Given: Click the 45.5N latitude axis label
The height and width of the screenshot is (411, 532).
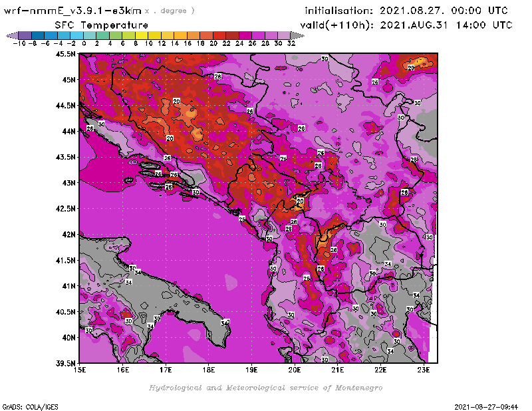Looking at the screenshot, I should click(x=65, y=54).
